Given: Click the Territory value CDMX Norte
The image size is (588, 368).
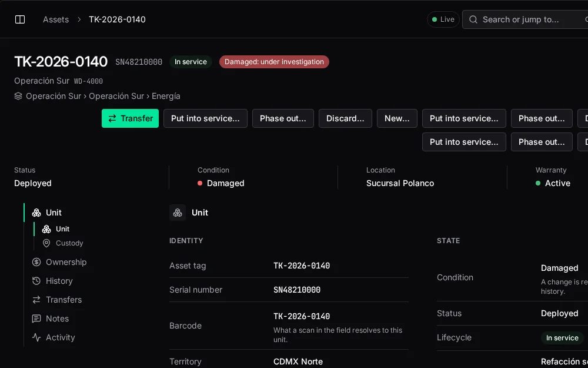Looking at the screenshot, I should click(298, 362).
